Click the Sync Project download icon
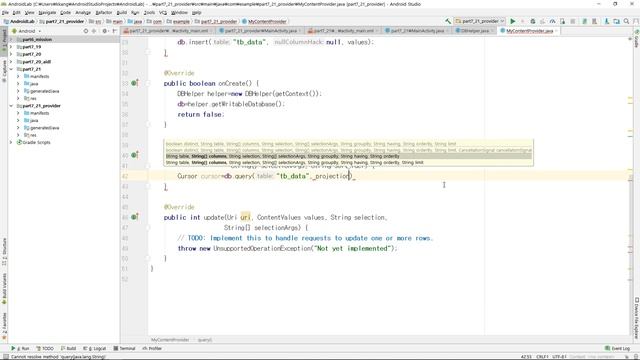Viewport: 640px width, 360px height. (607, 21)
